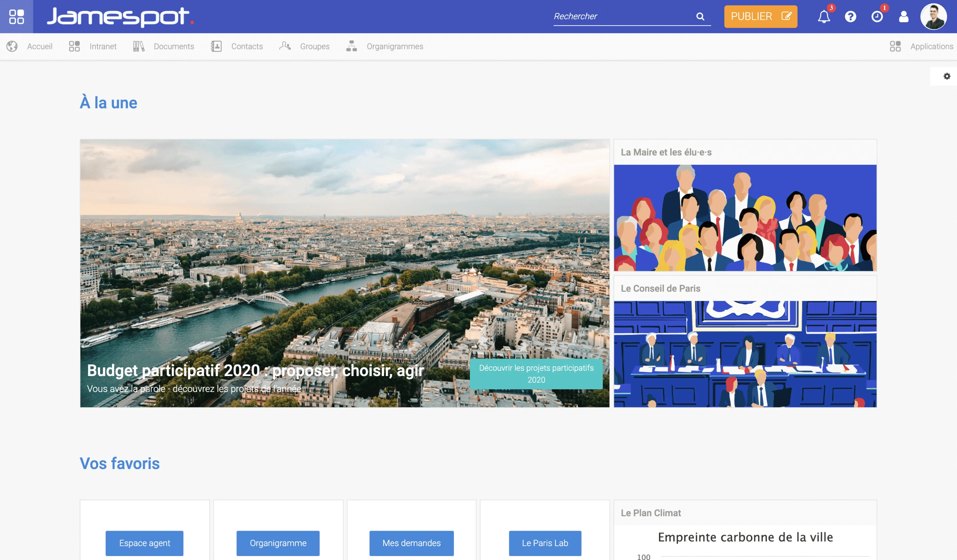Open La Maire et les élu·e·s image

coord(745,218)
